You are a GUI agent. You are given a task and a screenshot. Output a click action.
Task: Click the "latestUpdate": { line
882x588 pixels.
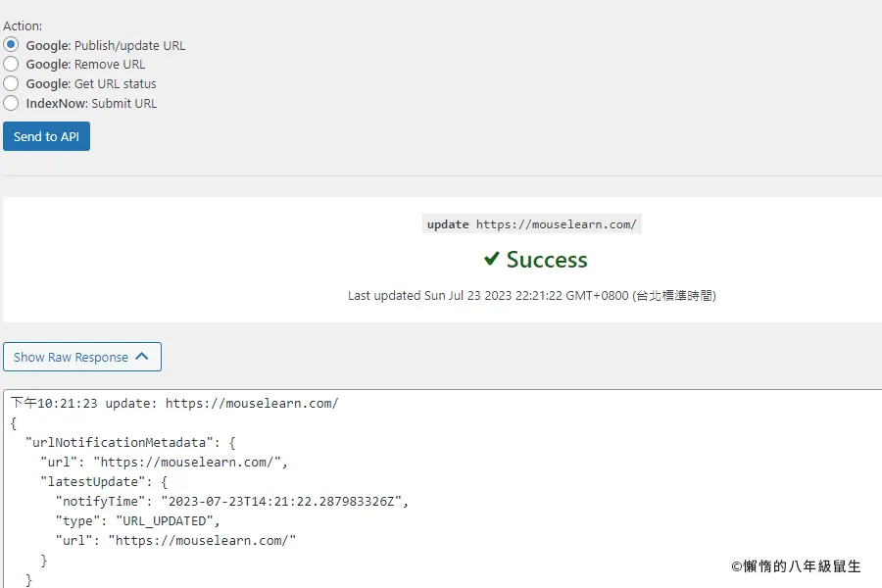pyautogui.click(x=104, y=481)
